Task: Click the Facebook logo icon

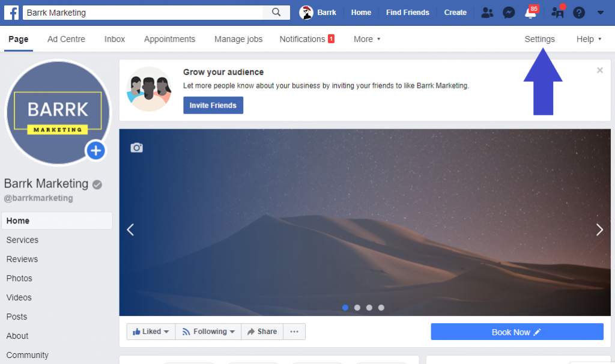Action: click(12, 13)
